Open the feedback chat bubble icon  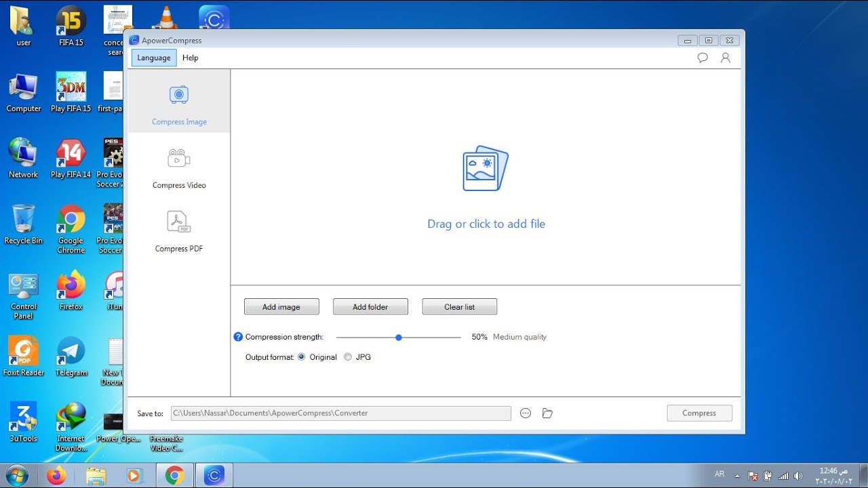[703, 58]
